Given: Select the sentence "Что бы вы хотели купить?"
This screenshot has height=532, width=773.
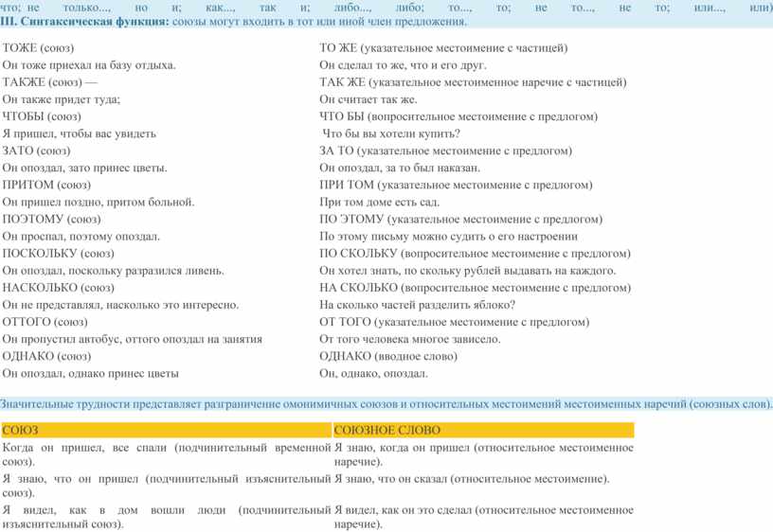Looking at the screenshot, I should (391, 133).
